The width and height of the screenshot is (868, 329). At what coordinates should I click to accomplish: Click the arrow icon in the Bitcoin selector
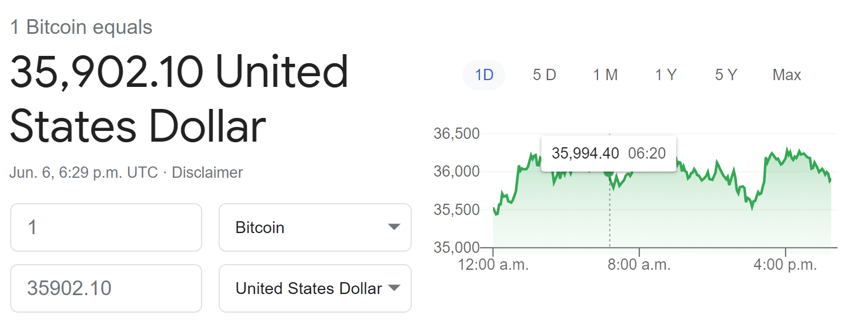click(x=394, y=227)
